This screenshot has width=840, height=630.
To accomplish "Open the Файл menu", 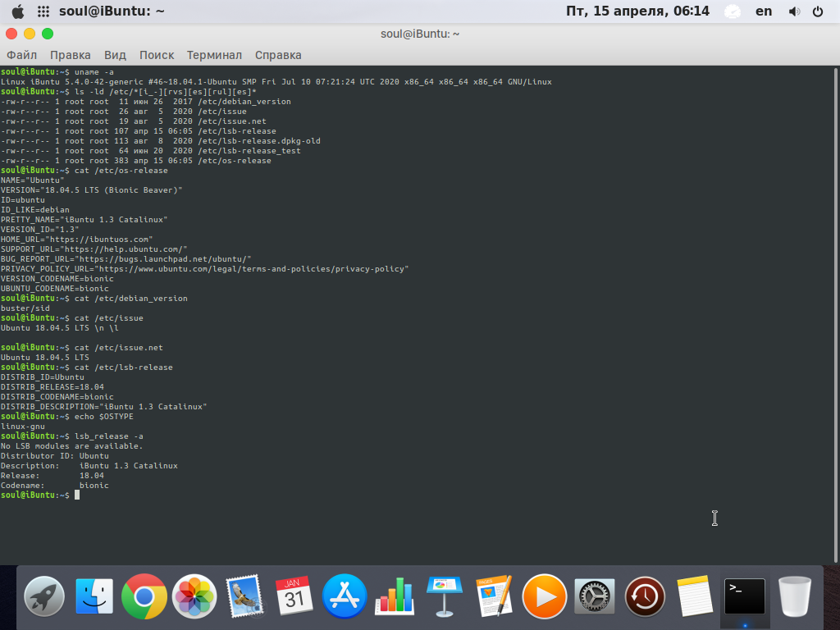I will [21, 55].
